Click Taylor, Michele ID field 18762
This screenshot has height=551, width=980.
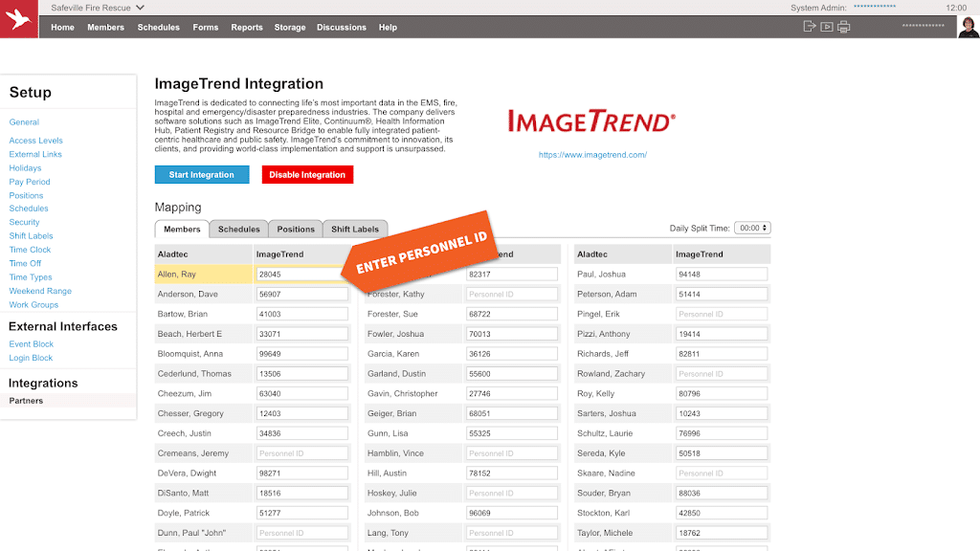tap(722, 533)
